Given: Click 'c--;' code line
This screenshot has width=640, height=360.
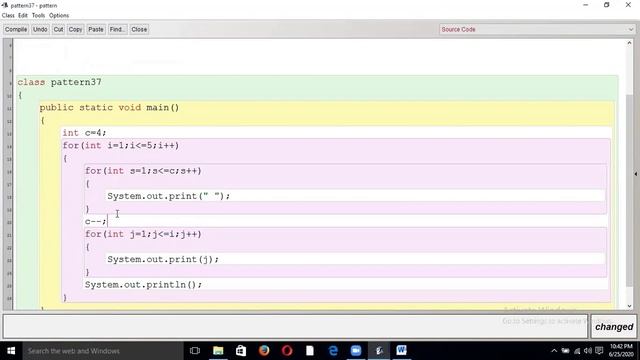Looking at the screenshot, I should click(x=96, y=221).
